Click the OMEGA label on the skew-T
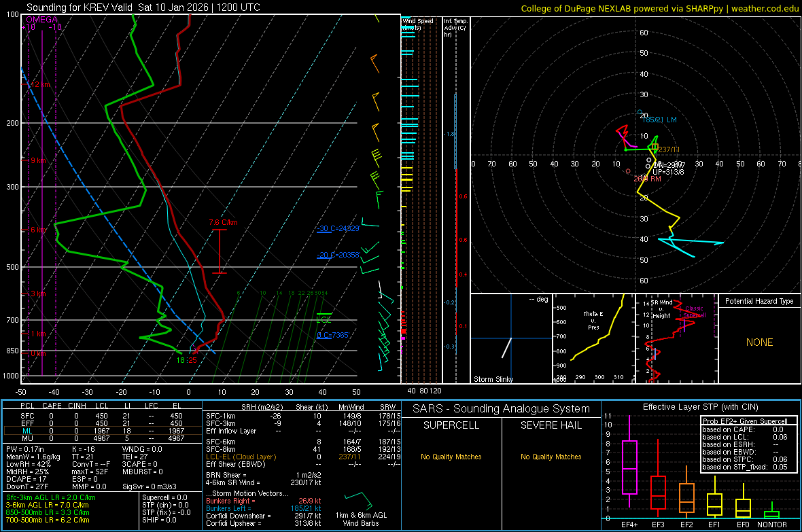Image resolution: width=802 pixels, height=532 pixels. pos(41,20)
